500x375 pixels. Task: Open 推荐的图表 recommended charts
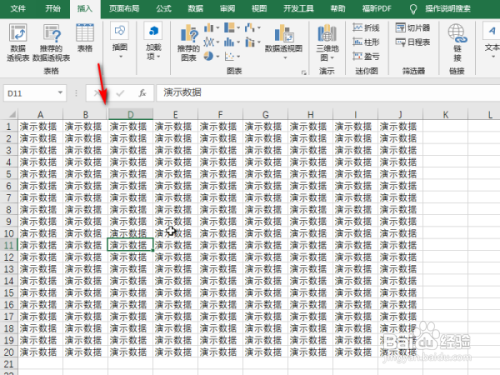pos(189,42)
